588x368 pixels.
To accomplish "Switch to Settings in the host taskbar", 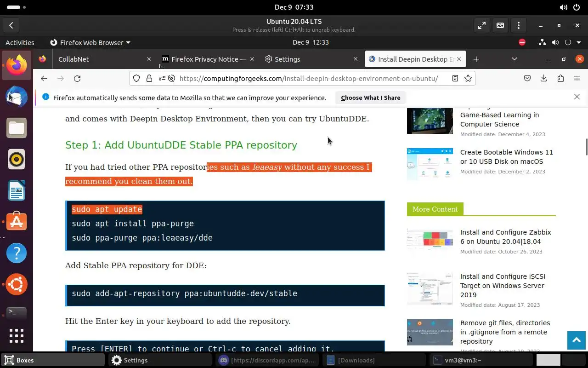I will tap(159, 360).
